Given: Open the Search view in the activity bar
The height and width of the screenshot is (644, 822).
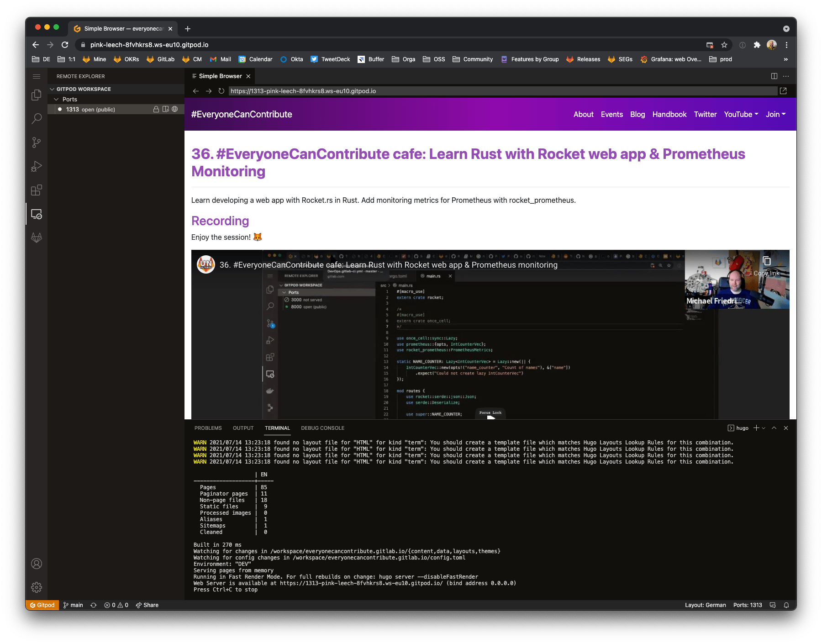Looking at the screenshot, I should point(37,118).
